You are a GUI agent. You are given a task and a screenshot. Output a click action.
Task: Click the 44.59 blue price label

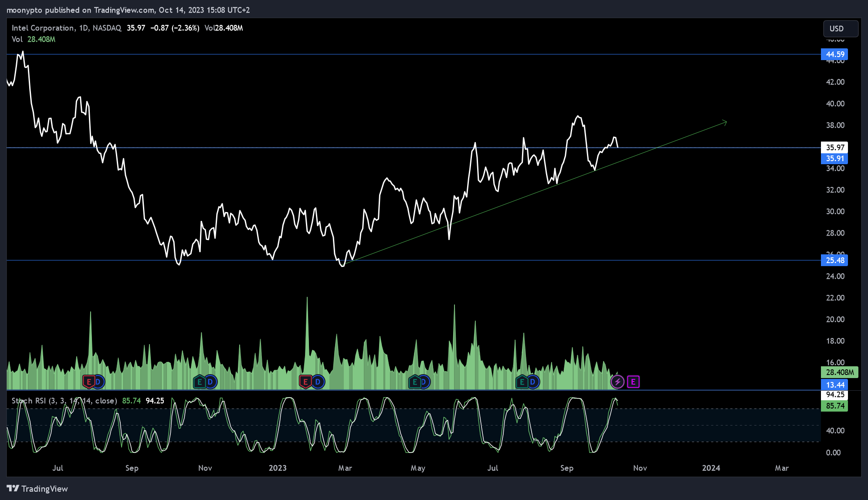[x=834, y=54]
